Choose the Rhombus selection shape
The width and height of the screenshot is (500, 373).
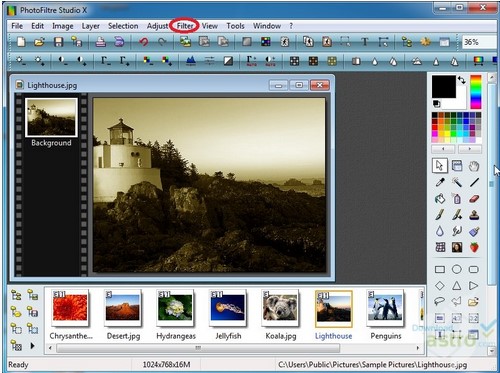tap(440, 286)
